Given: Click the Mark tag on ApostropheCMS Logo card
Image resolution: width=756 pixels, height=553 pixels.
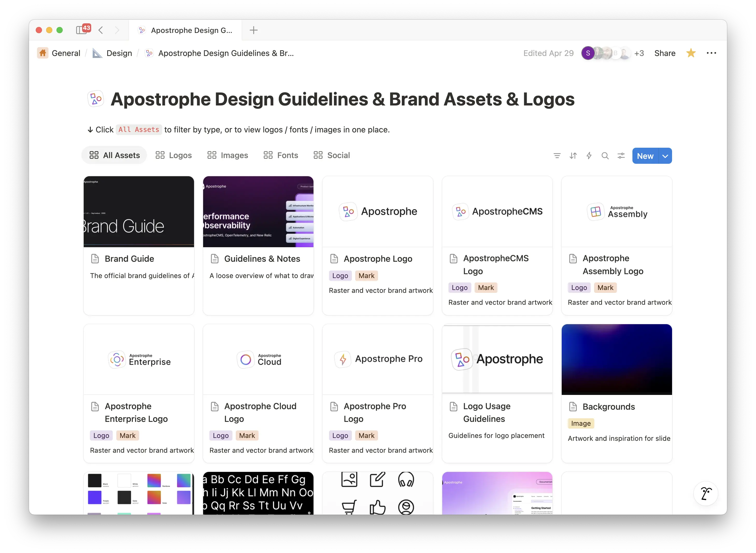Looking at the screenshot, I should pos(486,288).
